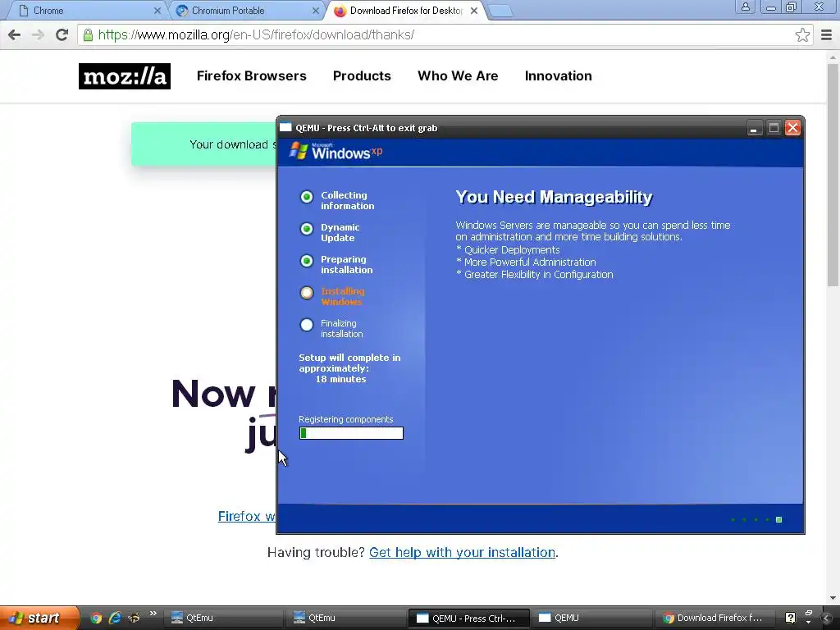Close the Download Firefox tab
This screenshot has width=840, height=630.
tap(473, 11)
